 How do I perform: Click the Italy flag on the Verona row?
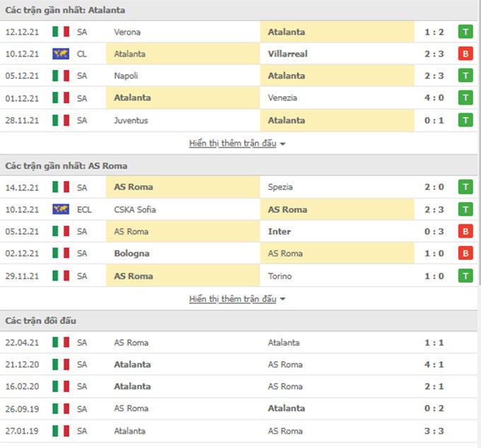click(61, 32)
